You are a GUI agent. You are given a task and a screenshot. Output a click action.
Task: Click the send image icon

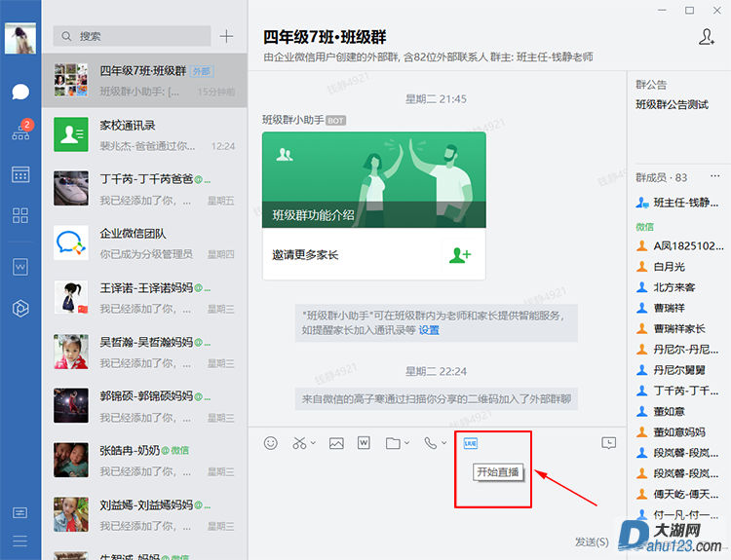(x=336, y=443)
